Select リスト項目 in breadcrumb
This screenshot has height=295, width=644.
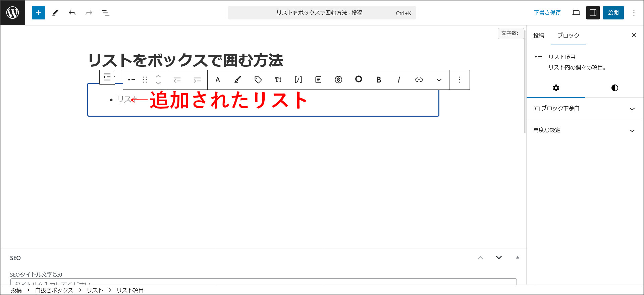130,290
